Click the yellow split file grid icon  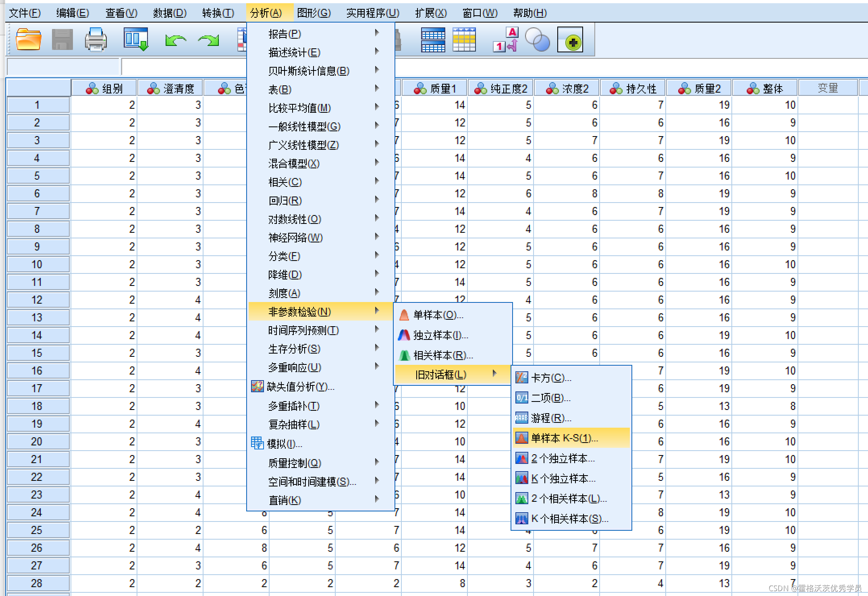464,40
